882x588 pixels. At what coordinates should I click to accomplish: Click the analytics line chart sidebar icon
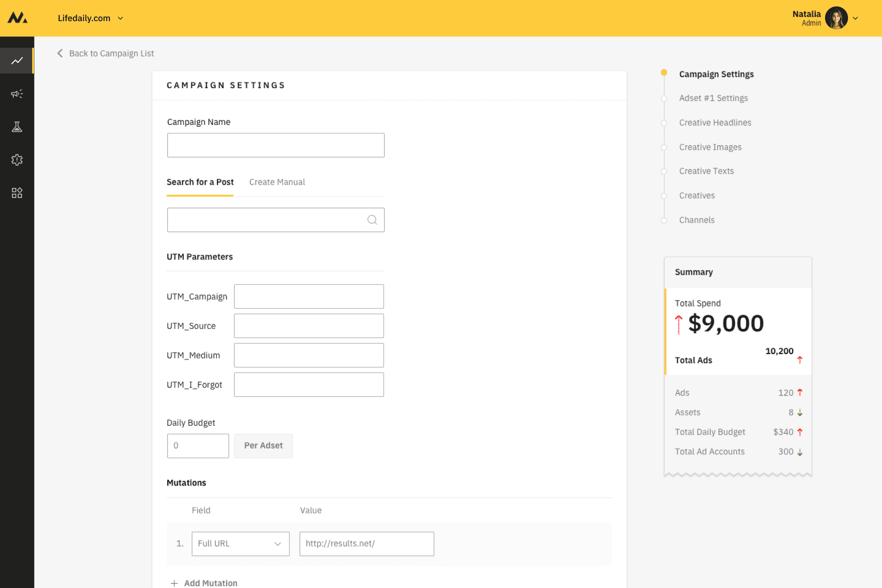coord(17,61)
